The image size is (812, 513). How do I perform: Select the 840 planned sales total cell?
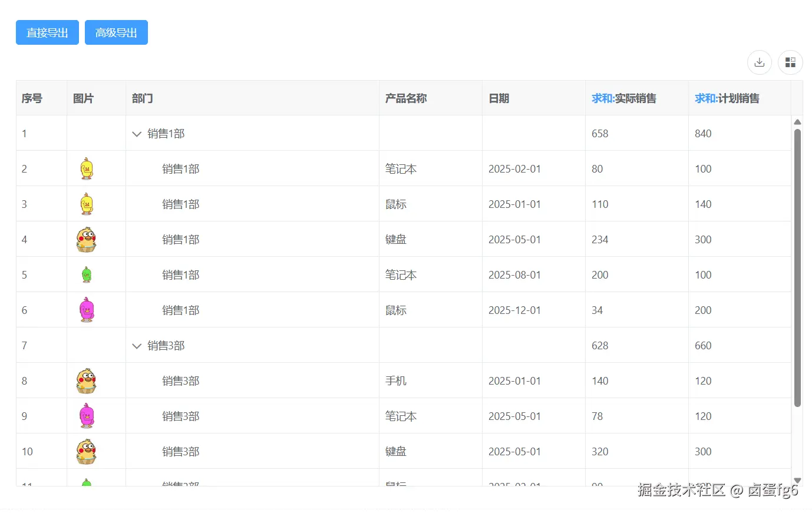[740, 134]
